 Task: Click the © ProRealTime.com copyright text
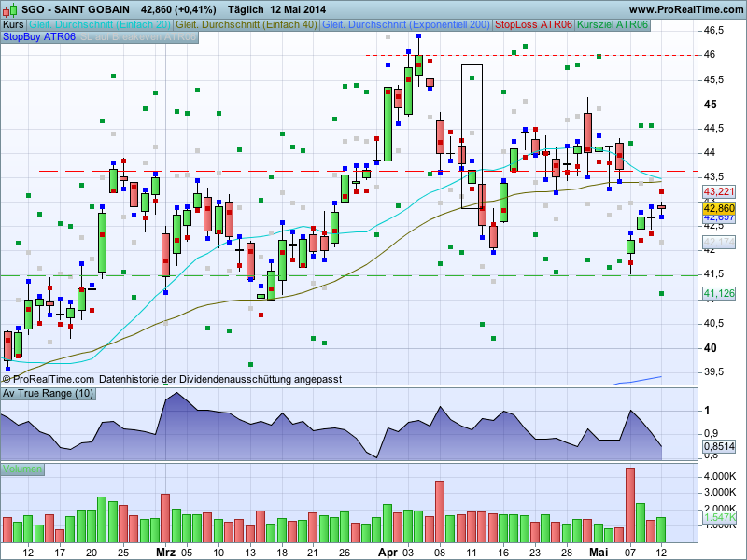[49, 380]
